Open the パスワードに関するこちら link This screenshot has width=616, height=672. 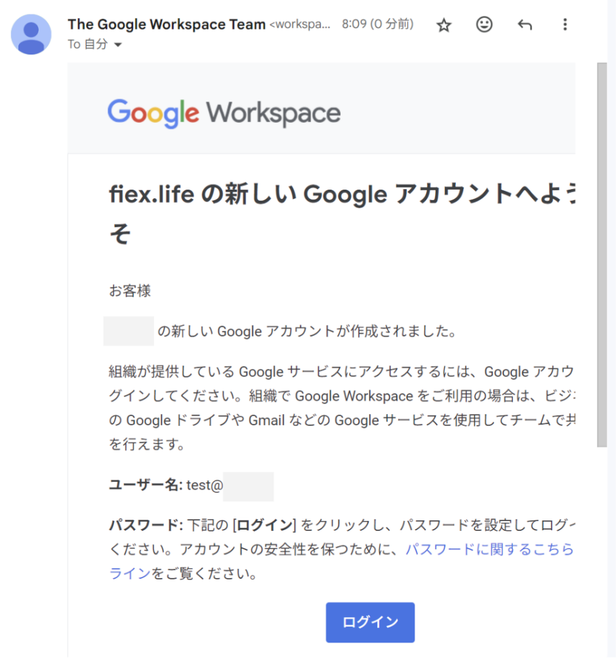point(489,549)
